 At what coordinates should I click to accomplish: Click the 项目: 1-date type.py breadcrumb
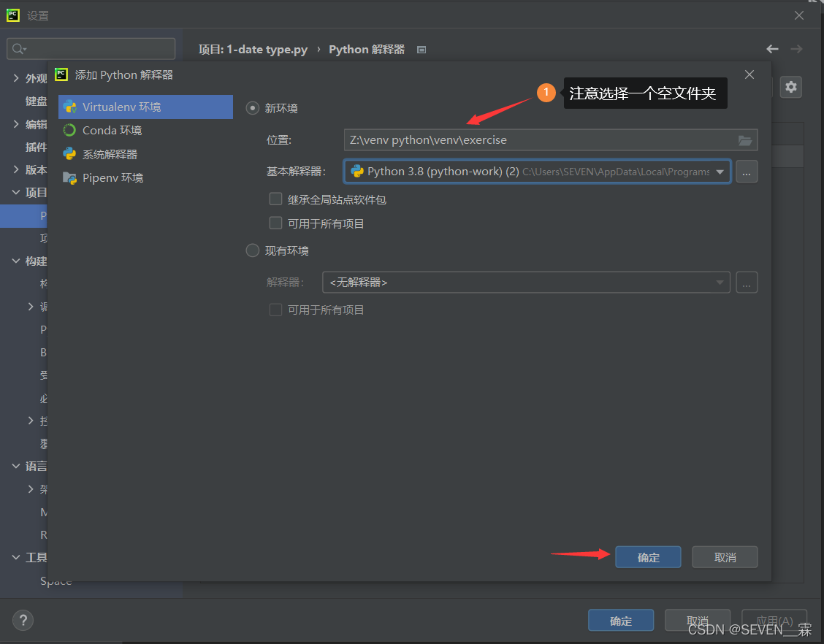point(253,50)
